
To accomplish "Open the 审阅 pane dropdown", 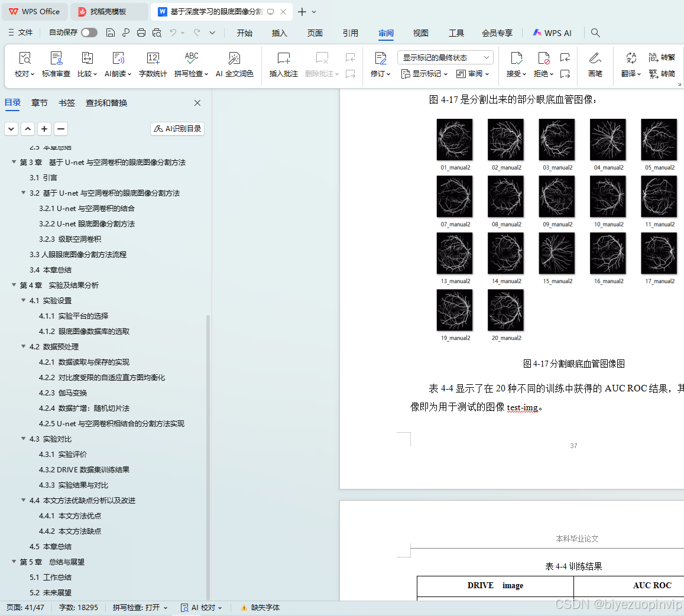I will [x=473, y=74].
